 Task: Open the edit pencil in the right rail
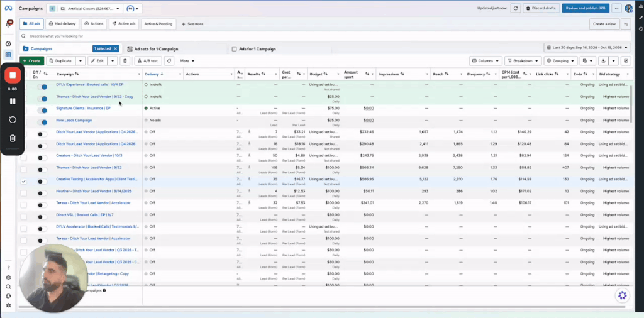click(640, 18)
